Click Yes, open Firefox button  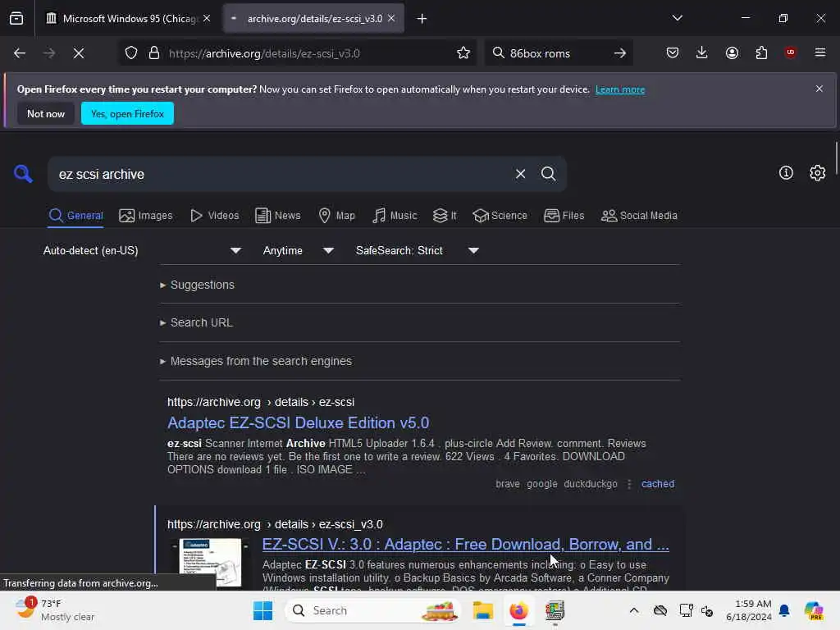(x=127, y=113)
